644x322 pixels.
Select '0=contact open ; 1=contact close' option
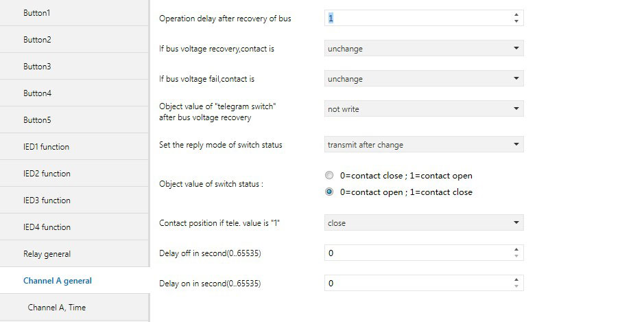click(330, 192)
